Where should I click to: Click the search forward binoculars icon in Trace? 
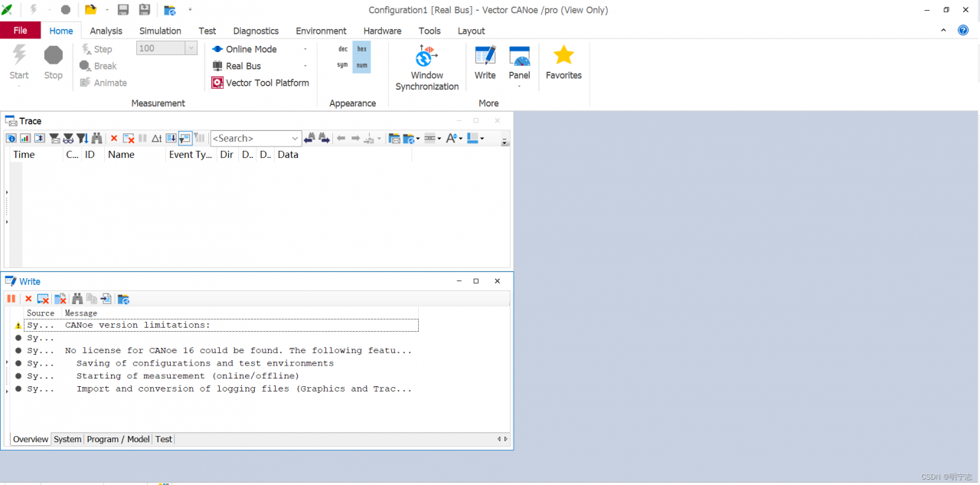(x=324, y=139)
